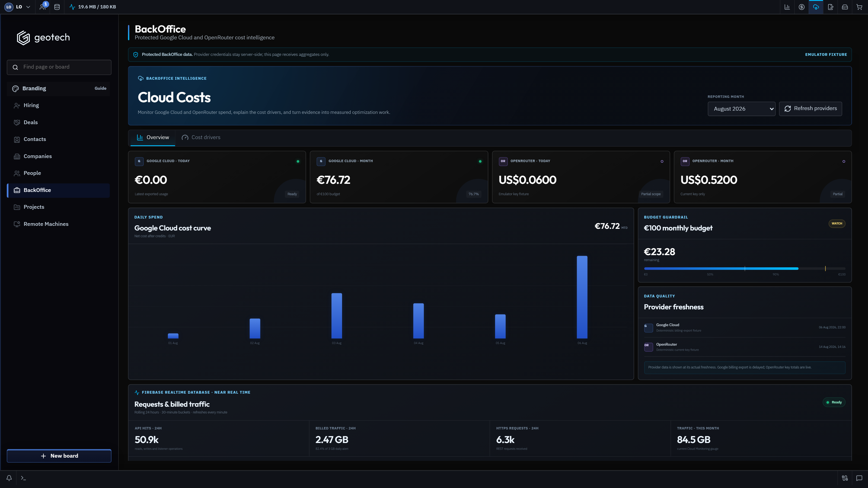Click the Google Cloud Month €76.72 value
Screen dimensions: 868x488
pyautogui.click(x=333, y=180)
